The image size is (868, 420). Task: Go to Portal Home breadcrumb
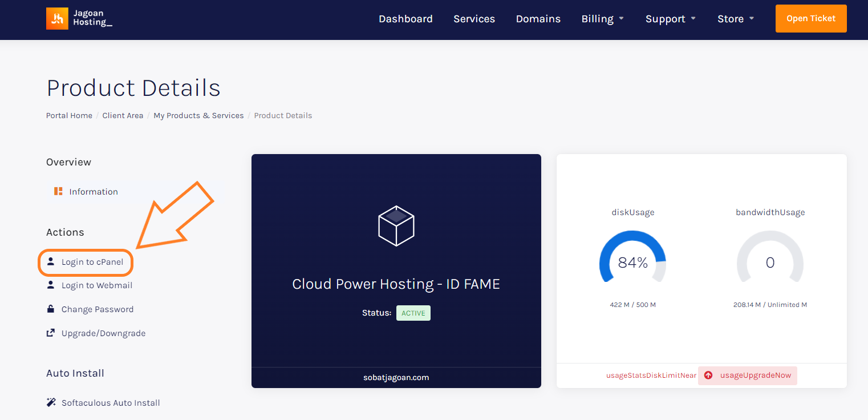tap(69, 115)
